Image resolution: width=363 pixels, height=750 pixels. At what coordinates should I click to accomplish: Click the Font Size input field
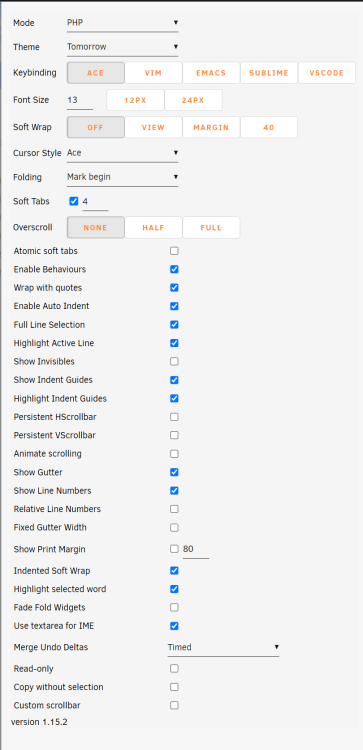click(80, 100)
